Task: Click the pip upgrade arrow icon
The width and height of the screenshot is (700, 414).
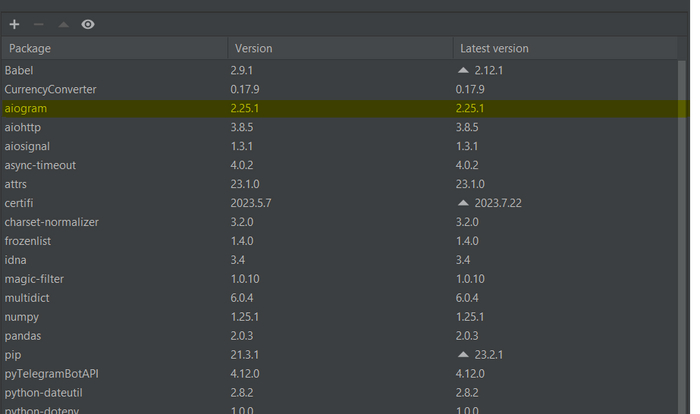Action: click(x=462, y=355)
